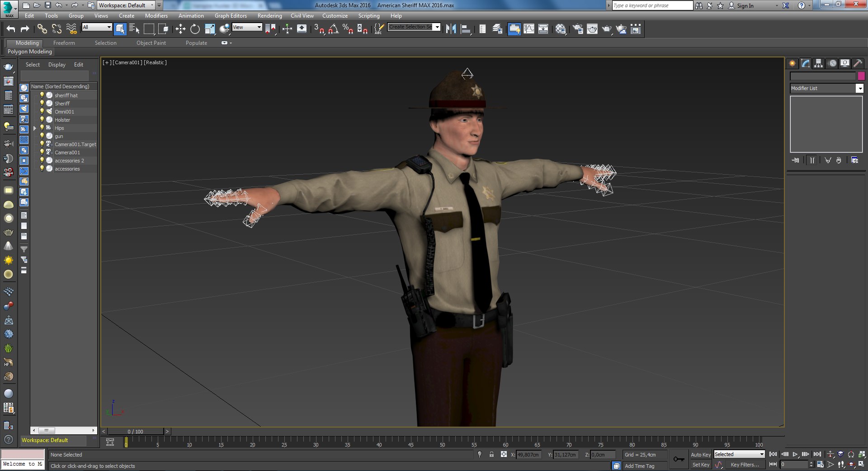Open the Utilities command panel tab
Image resolution: width=868 pixels, height=471 pixels.
[x=858, y=63]
